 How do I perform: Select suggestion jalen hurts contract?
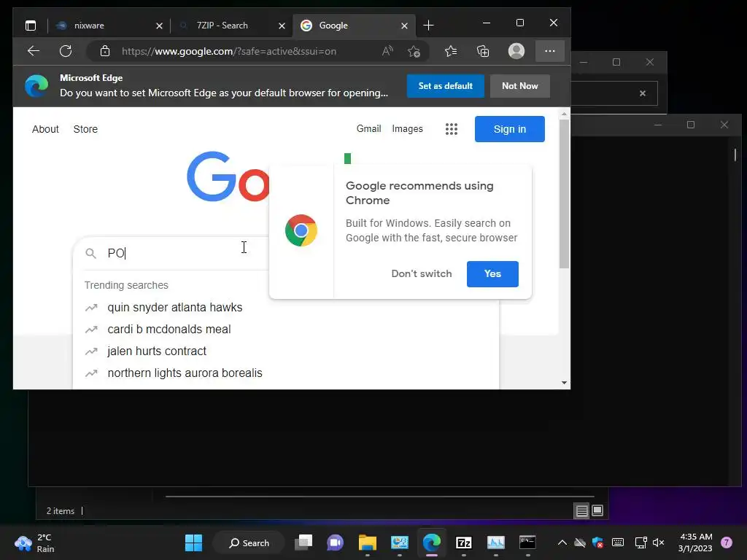click(157, 351)
